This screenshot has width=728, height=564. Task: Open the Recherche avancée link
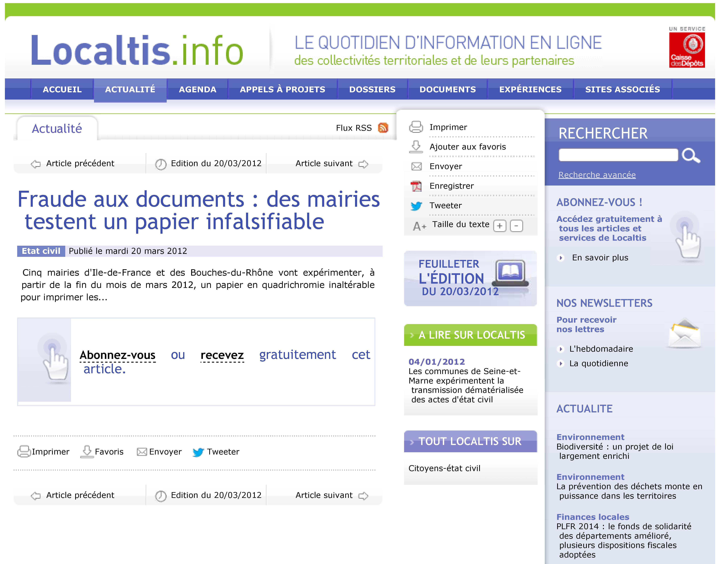tap(597, 175)
